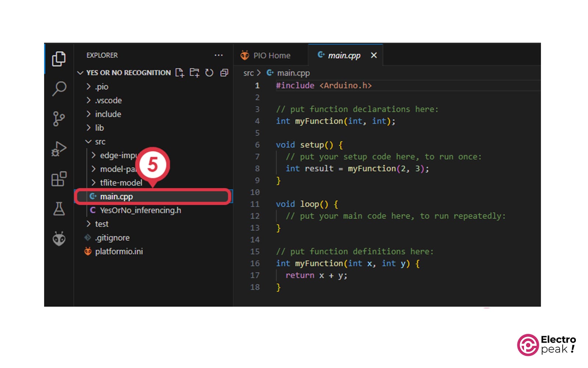The width and height of the screenshot is (588, 368).
Task: Click the New File icon in Explorer
Action: [x=180, y=73]
